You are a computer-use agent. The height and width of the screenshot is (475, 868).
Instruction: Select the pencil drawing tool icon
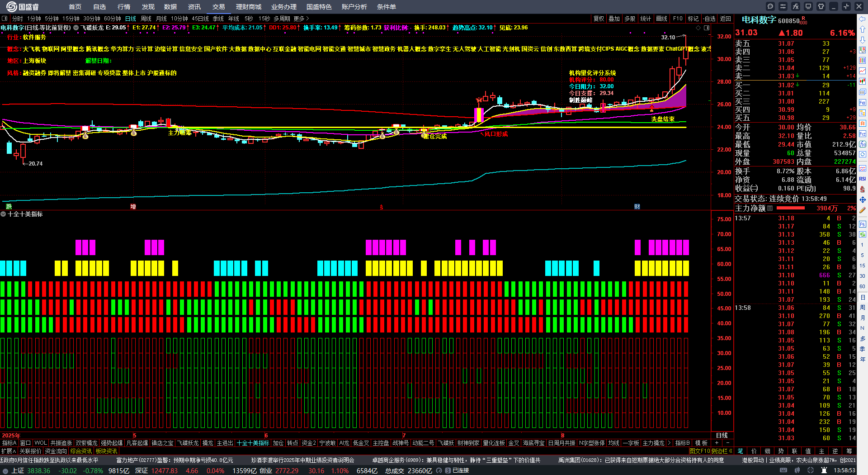pyautogui.click(x=863, y=210)
